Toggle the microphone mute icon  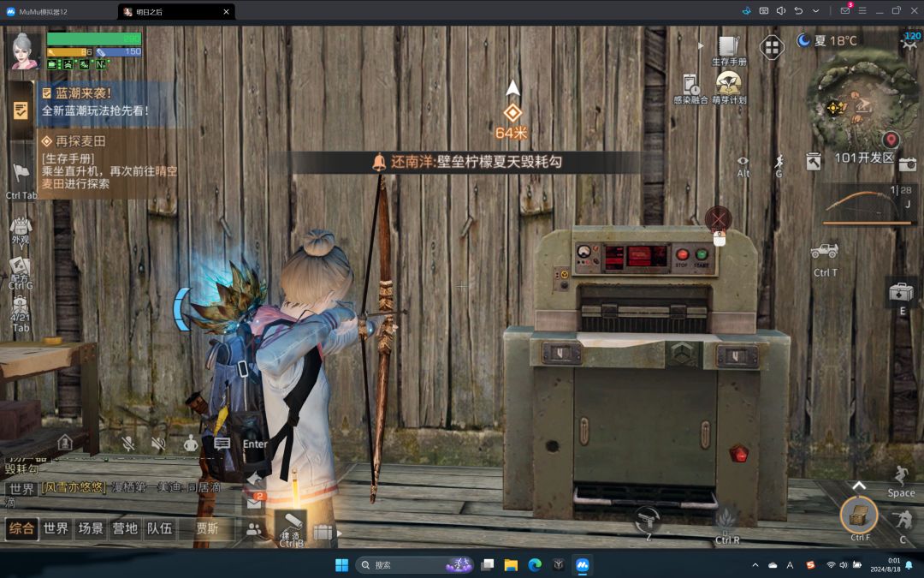click(x=127, y=444)
